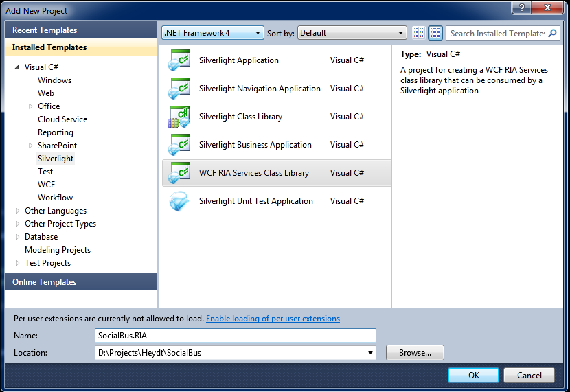Expand the Other Project Types node
This screenshot has width=570, height=392.
click(x=17, y=224)
